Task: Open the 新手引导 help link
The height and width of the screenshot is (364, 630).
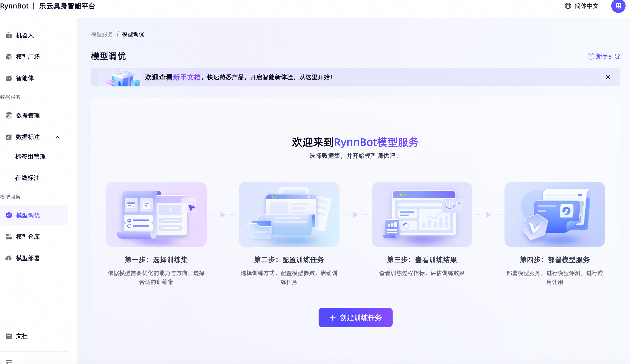Action: 603,56
